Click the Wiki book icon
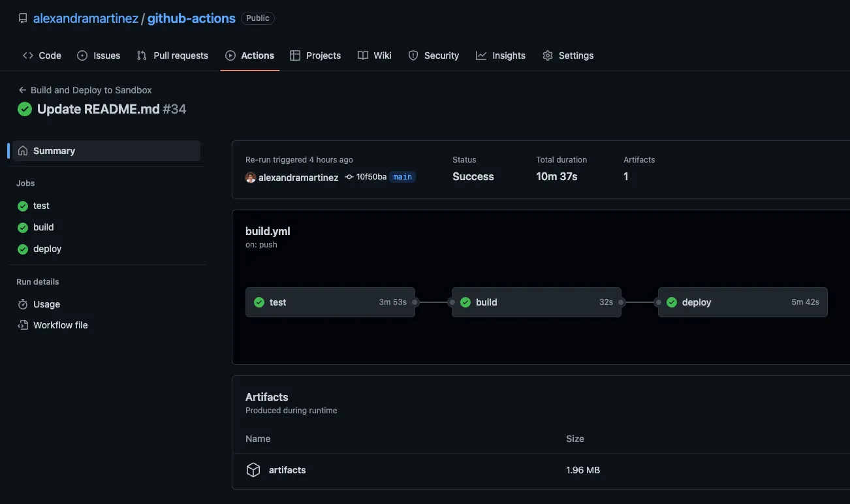Screen dimensions: 850x504 pyautogui.click(x=363, y=55)
